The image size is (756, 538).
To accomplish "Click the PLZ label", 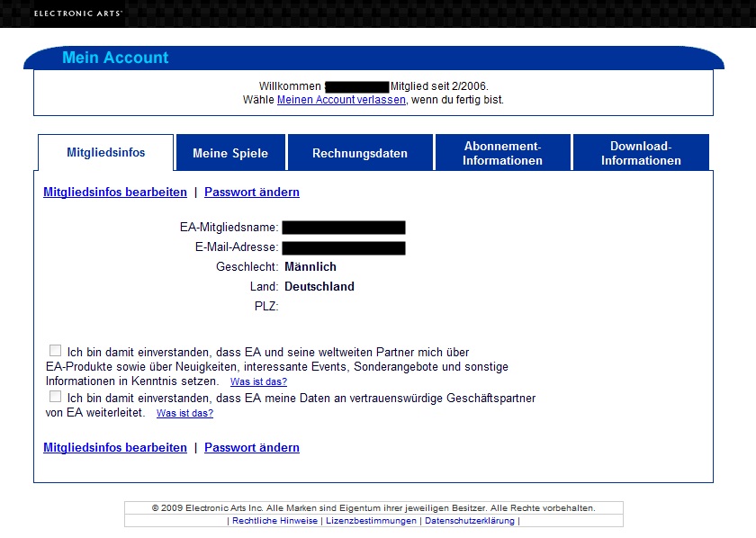I will [x=266, y=306].
